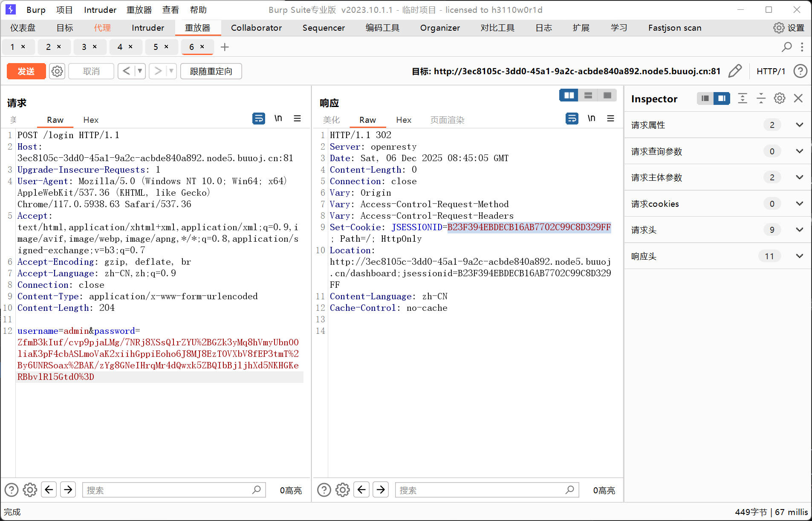Switch to the 代理 tool tab
This screenshot has height=521, width=812.
(x=102, y=28)
